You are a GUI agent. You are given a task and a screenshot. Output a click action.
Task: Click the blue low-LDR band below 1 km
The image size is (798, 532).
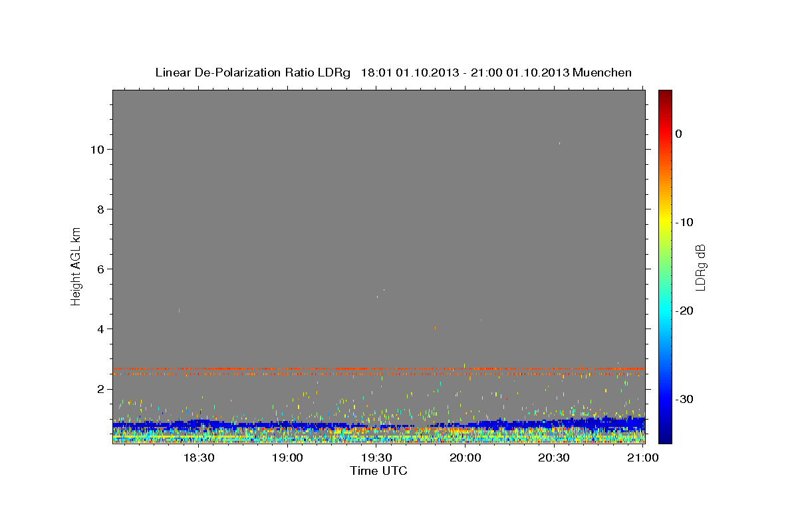[378, 424]
